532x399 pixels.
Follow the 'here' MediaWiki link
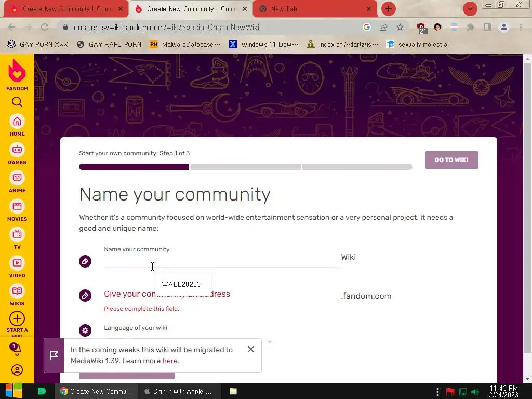pyautogui.click(x=170, y=361)
